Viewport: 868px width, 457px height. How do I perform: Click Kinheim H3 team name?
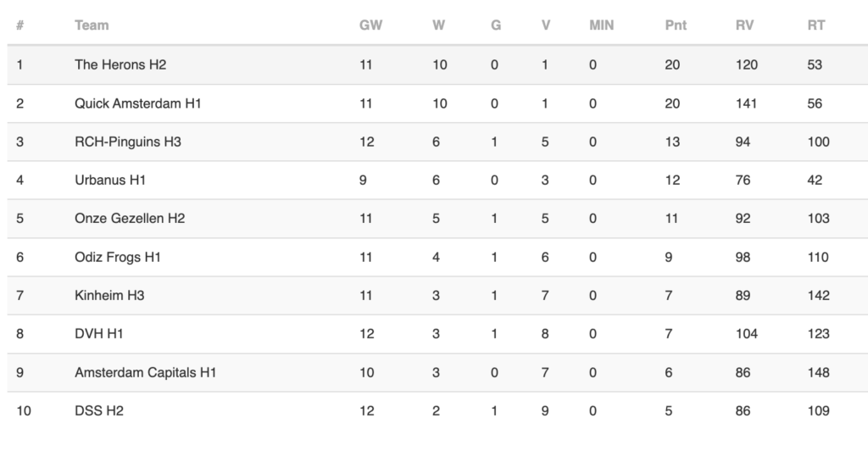[109, 295]
